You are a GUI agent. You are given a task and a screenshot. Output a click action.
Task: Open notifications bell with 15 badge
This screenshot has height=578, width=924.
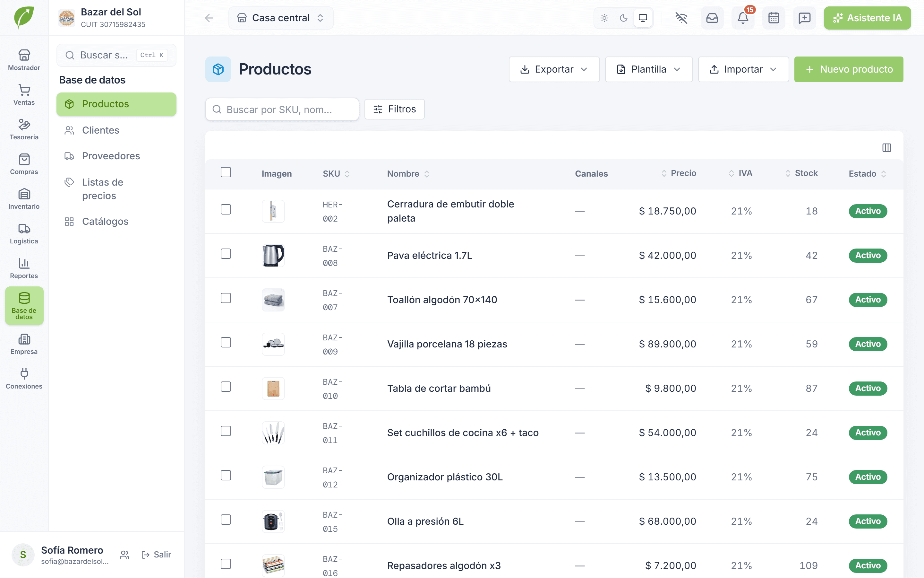coord(743,18)
